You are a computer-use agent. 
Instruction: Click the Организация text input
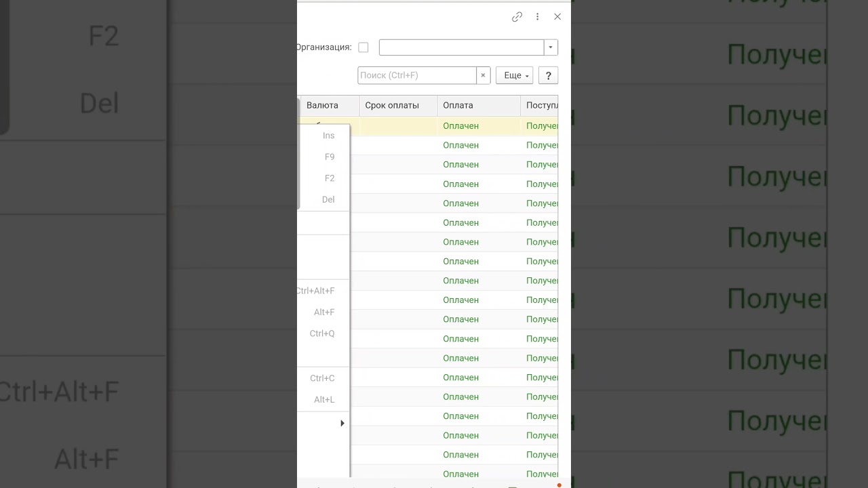[462, 47]
